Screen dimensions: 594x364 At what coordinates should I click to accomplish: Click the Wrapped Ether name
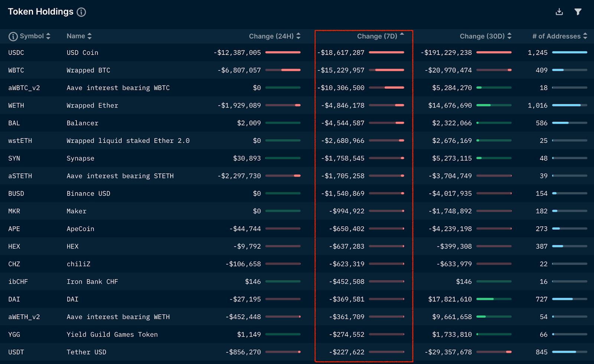pyautogui.click(x=92, y=105)
